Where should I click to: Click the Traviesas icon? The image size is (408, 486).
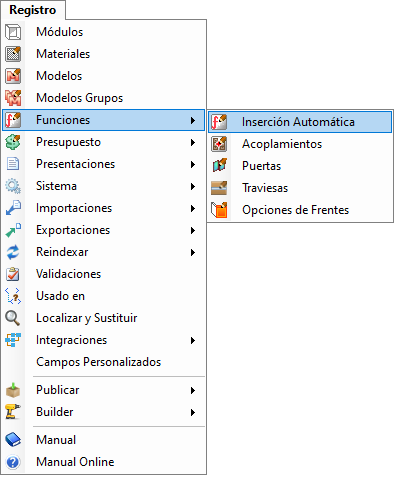[219, 188]
